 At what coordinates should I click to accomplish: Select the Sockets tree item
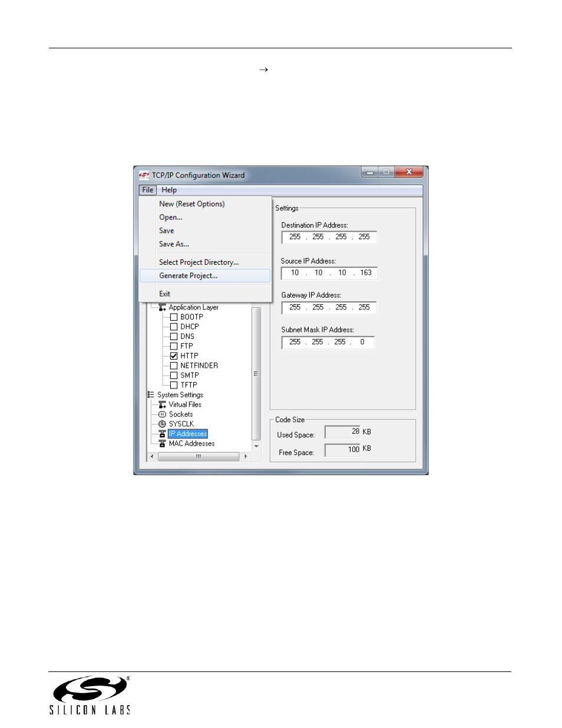[x=181, y=414]
